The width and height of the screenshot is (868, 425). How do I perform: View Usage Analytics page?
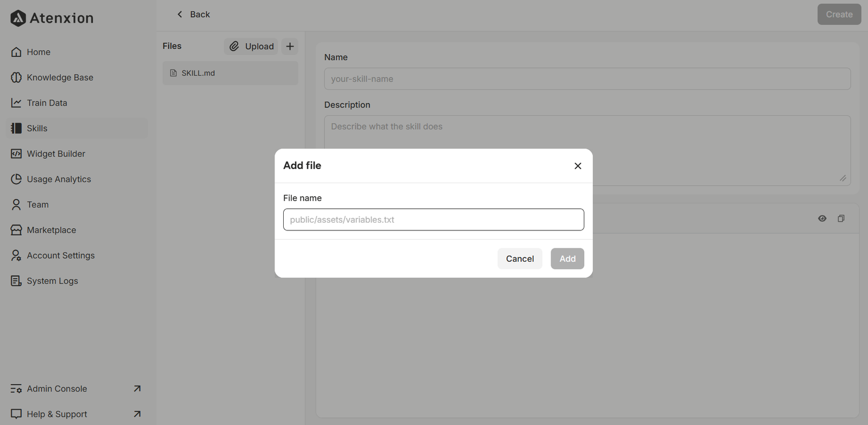[x=78, y=179]
